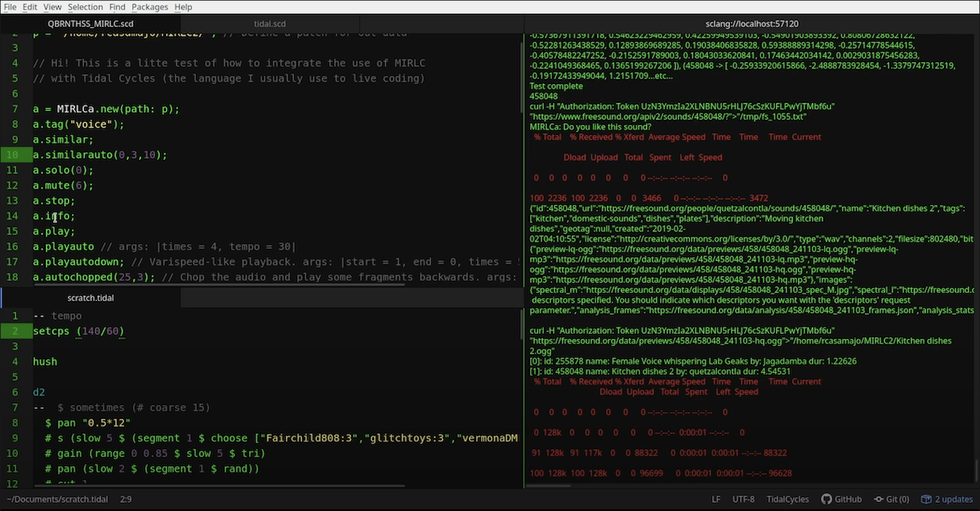Screen dimensions: 980x511
Task: Click the ~/Documents/scratch.tidal file path
Action: tap(57, 499)
